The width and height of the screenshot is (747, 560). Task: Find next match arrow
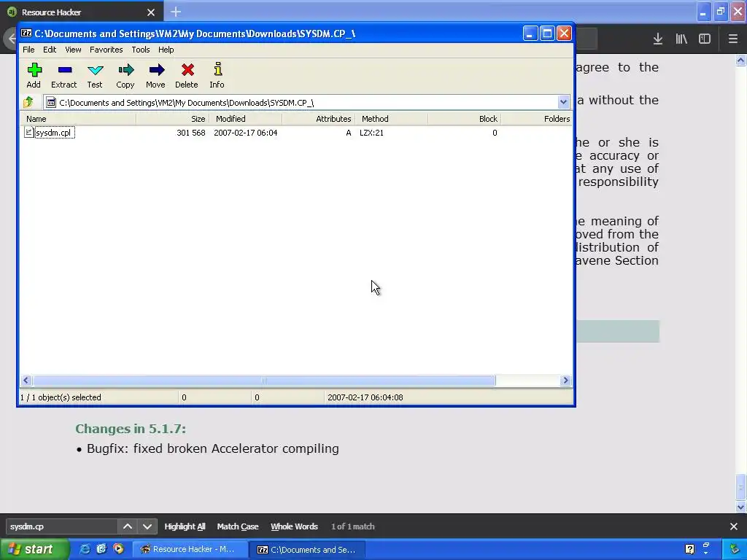tap(147, 526)
